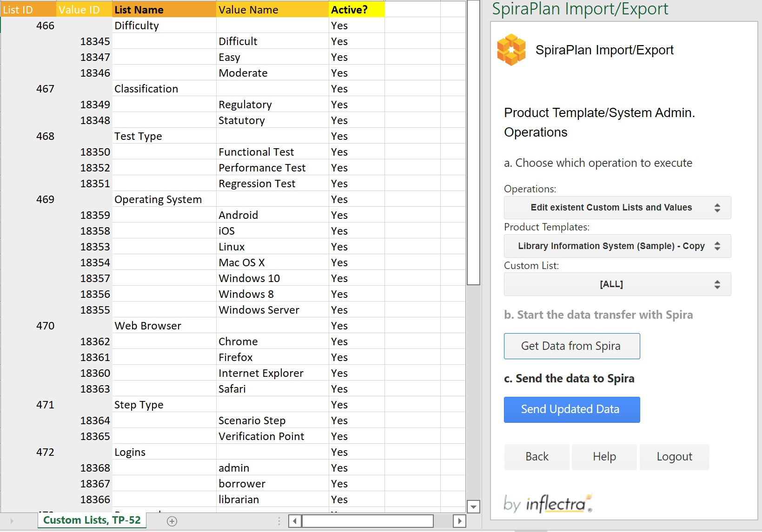The width and height of the screenshot is (762, 532).
Task: Select the librarian value cell
Action: [272, 499]
